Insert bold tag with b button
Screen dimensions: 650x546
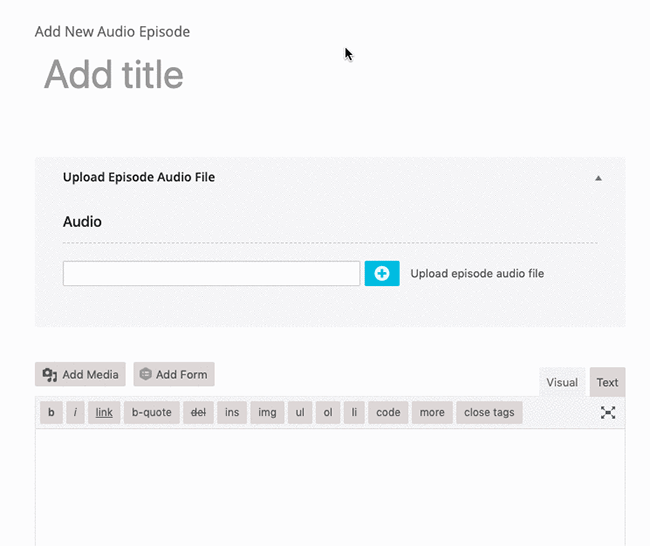[x=51, y=413]
